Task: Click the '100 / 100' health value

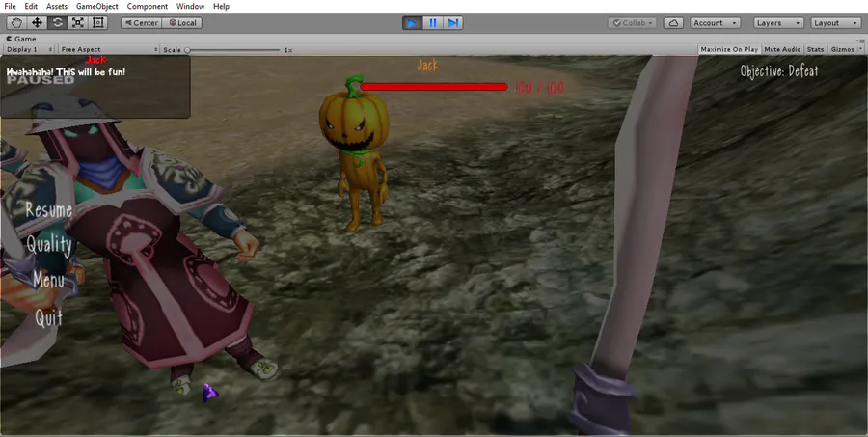Action: [539, 88]
